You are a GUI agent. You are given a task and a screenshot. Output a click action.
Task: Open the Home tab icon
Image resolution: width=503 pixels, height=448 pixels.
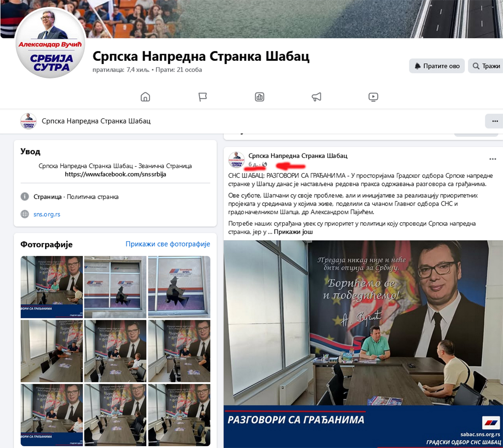145,97
